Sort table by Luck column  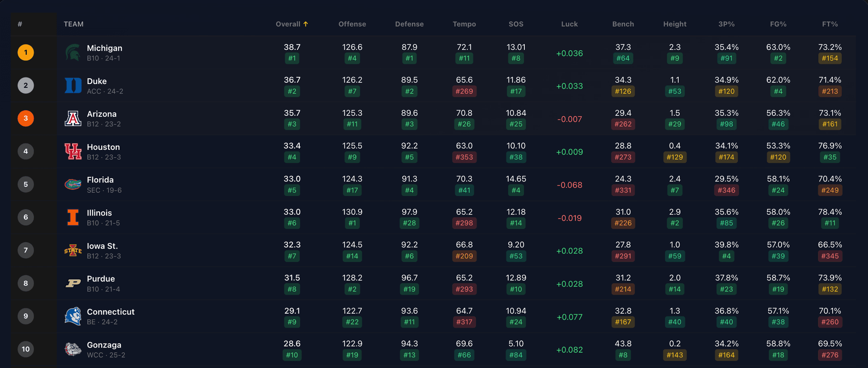569,24
